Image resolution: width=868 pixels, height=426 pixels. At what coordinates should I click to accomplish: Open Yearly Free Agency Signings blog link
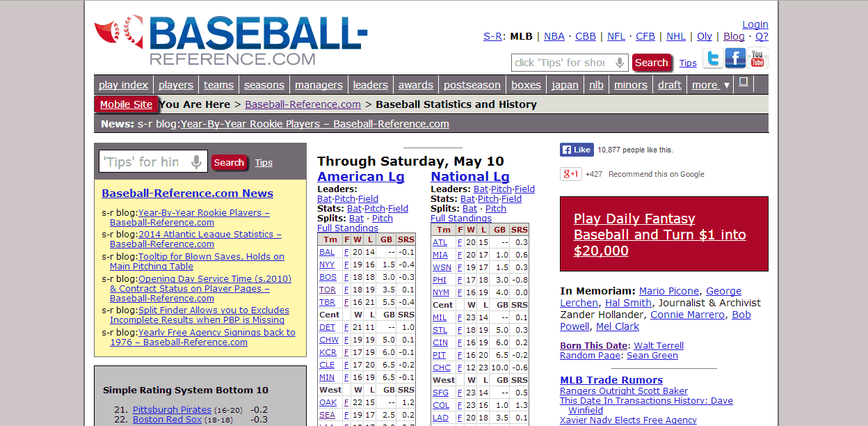(x=202, y=337)
